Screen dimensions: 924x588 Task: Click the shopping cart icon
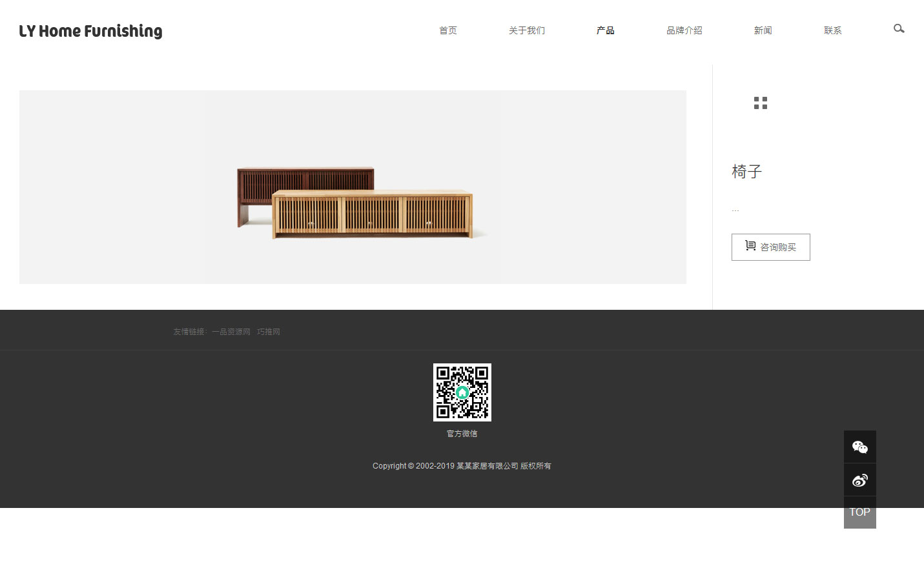point(750,246)
